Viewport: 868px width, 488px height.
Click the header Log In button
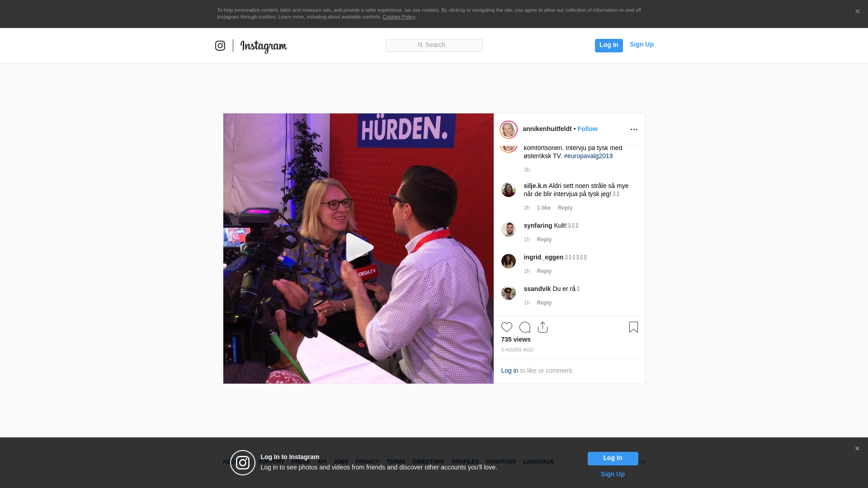tap(609, 45)
